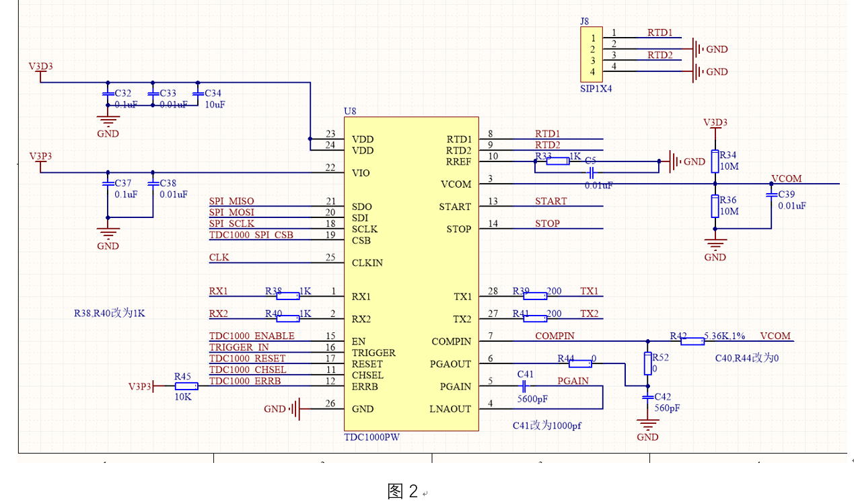Screen dimensions: 854x504
Task: Click the R34 resistor designator
Action: click(x=728, y=155)
